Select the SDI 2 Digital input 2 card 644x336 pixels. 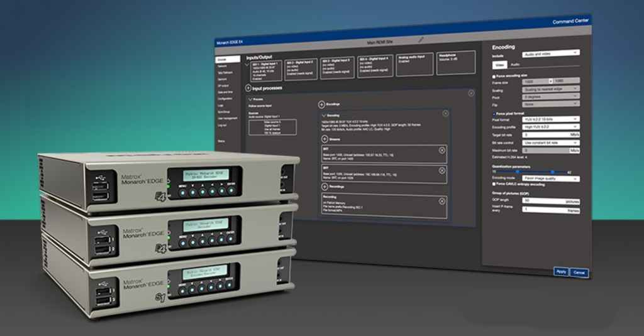click(301, 69)
